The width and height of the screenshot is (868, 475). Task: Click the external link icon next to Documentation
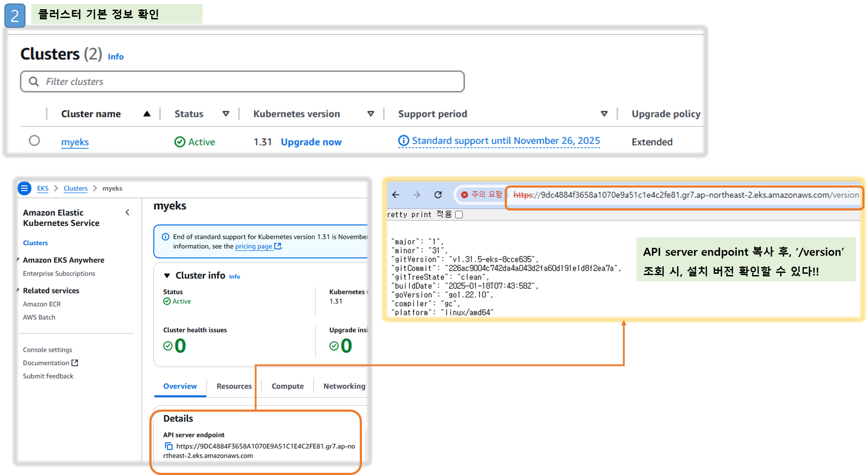(75, 363)
